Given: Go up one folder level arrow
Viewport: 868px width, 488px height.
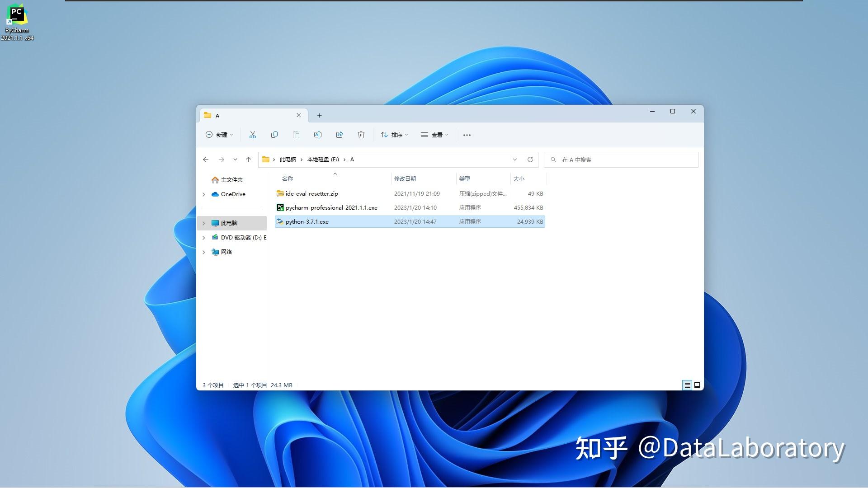Looking at the screenshot, I should (248, 160).
